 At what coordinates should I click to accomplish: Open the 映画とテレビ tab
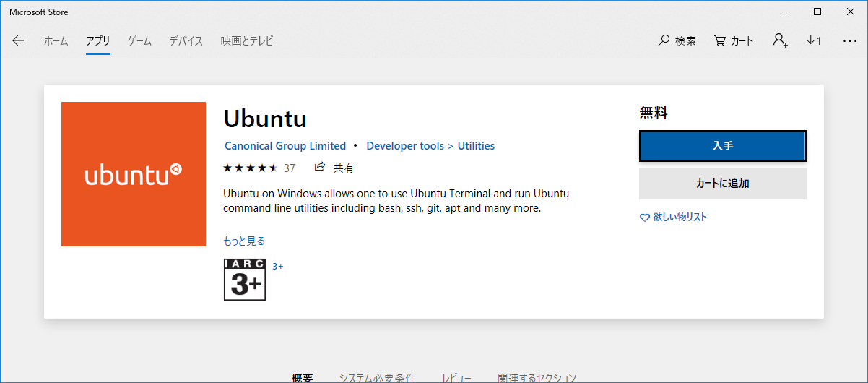(247, 40)
